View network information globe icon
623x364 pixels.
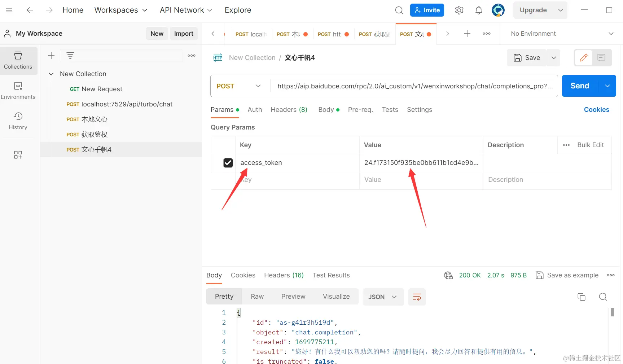pyautogui.click(x=448, y=275)
